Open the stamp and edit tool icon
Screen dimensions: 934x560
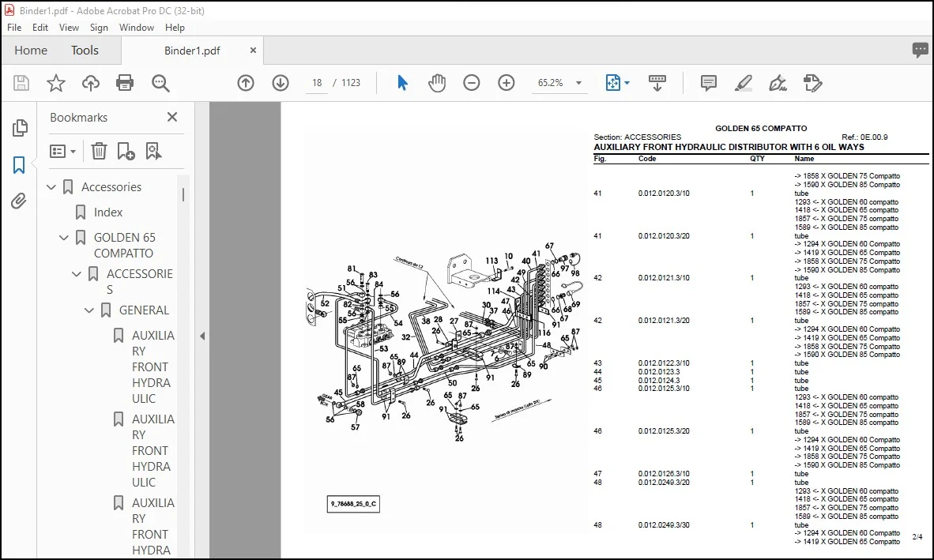point(812,83)
